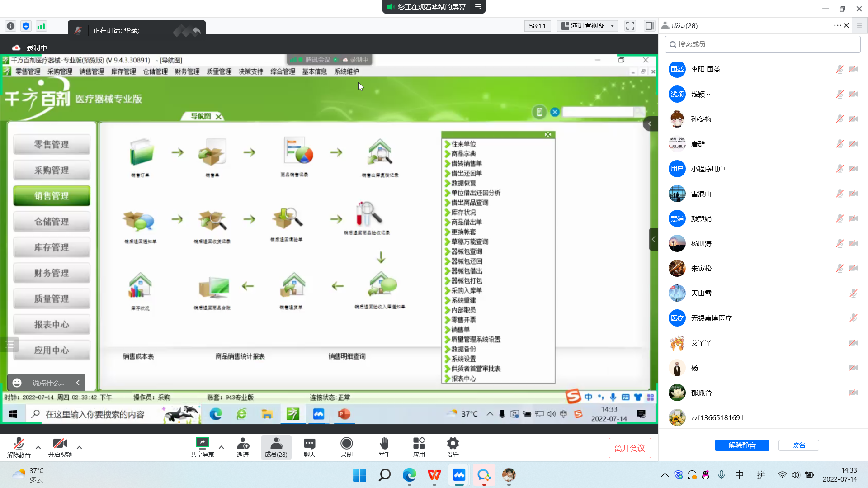Open the blue security shield icon

click(x=26, y=26)
